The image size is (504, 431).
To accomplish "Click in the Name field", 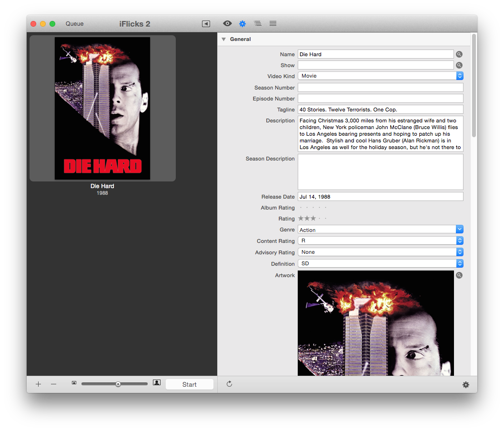I will (x=376, y=54).
